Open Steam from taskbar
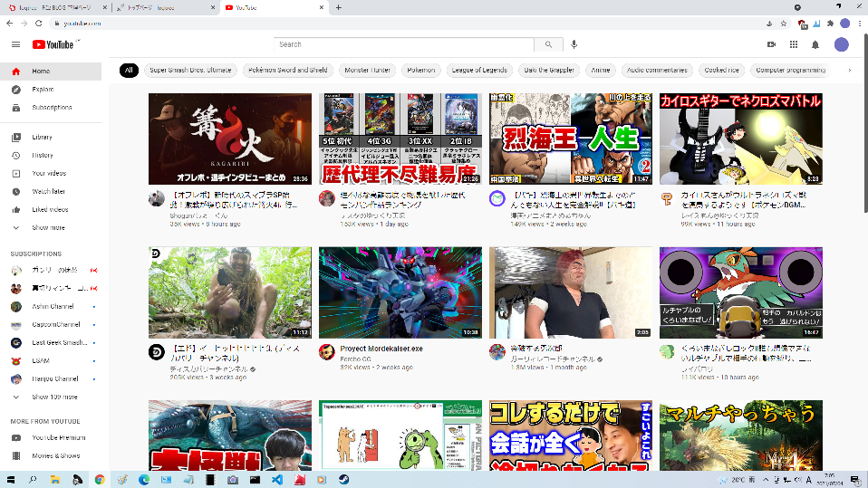868x488 pixels. 343,480
